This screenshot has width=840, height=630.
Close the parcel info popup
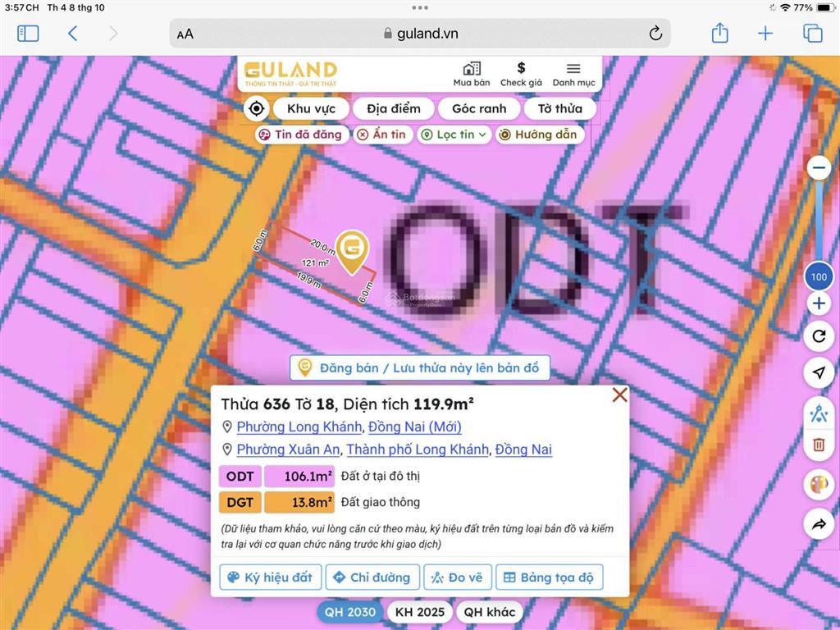[619, 395]
